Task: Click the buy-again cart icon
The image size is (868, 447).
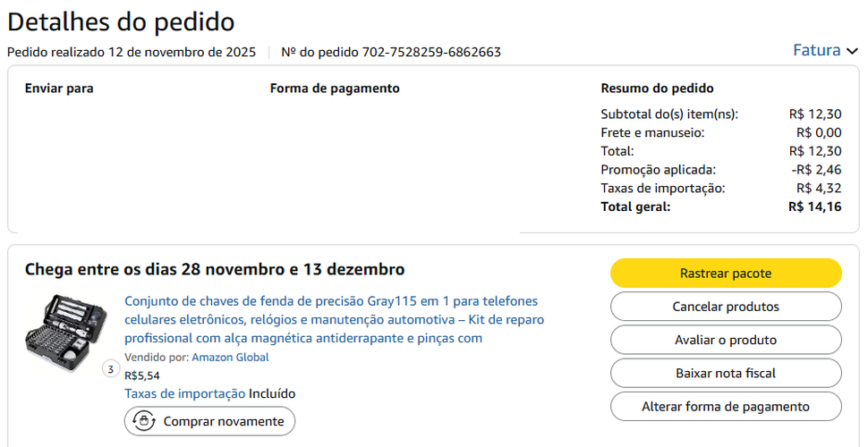Action: point(143,421)
